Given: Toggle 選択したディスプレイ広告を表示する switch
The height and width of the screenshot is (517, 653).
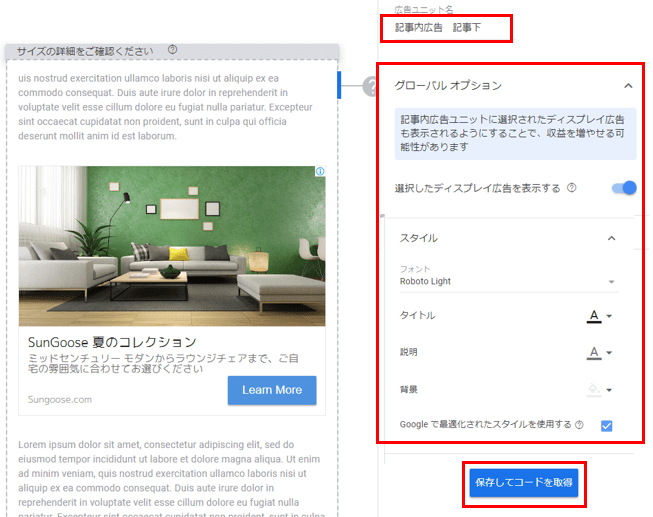Looking at the screenshot, I should point(624,188).
